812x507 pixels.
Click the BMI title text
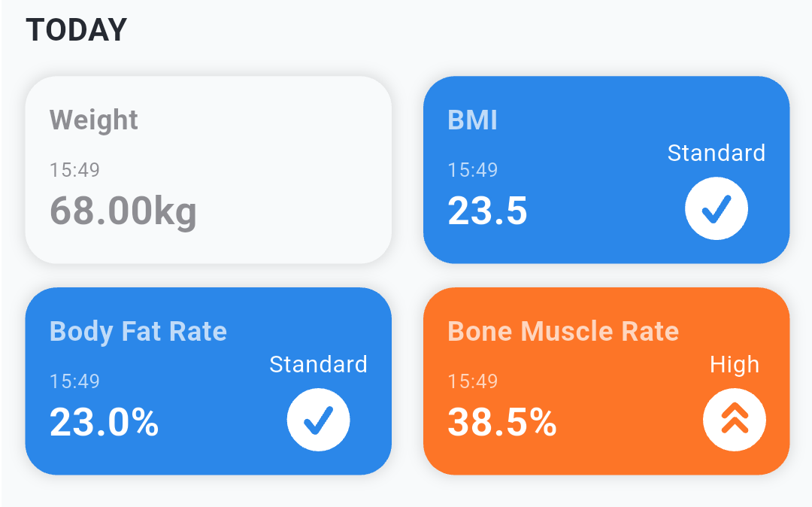[472, 120]
